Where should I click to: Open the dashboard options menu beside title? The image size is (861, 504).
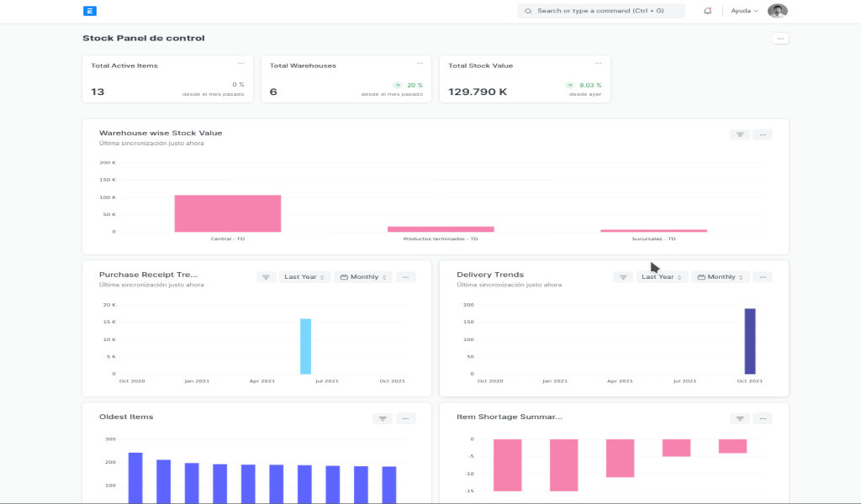780,39
